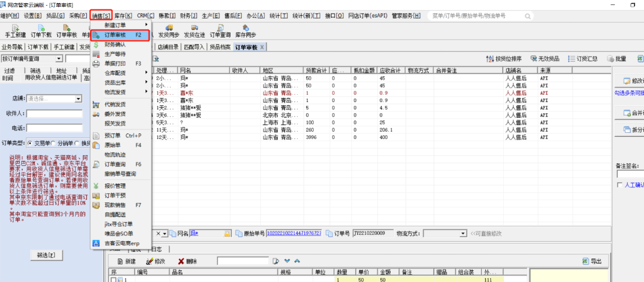Open the 店铺 selection dropdown

(78, 99)
